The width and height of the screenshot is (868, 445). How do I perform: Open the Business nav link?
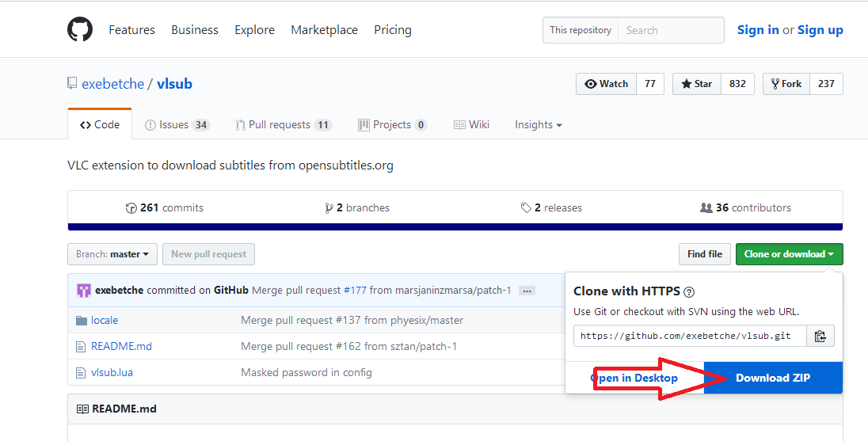pos(195,30)
